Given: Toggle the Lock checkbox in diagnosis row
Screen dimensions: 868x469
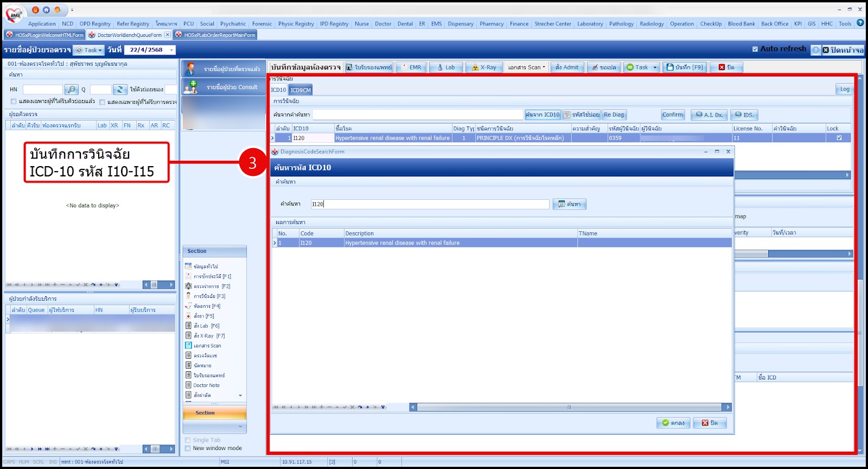Looking at the screenshot, I should (839, 138).
